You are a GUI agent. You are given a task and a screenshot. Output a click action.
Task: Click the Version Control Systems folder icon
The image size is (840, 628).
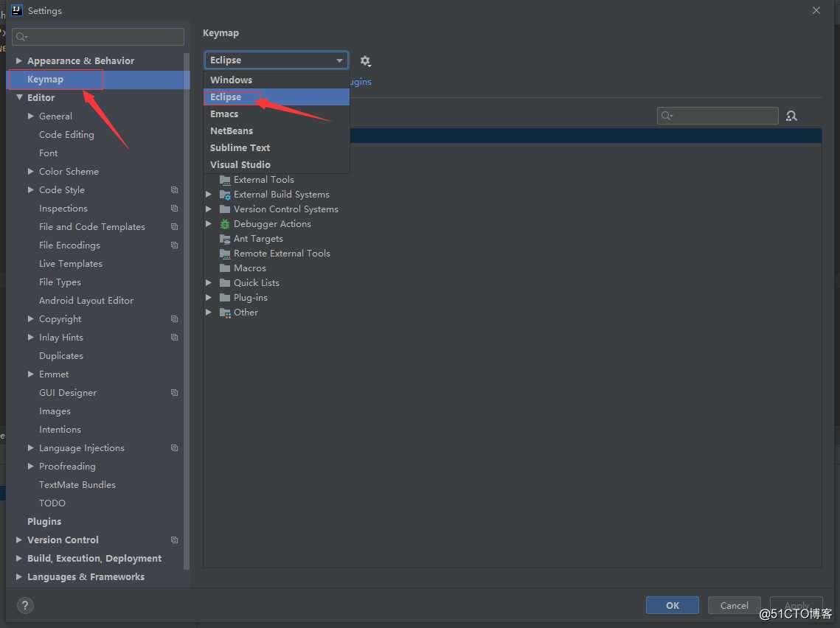(x=225, y=209)
